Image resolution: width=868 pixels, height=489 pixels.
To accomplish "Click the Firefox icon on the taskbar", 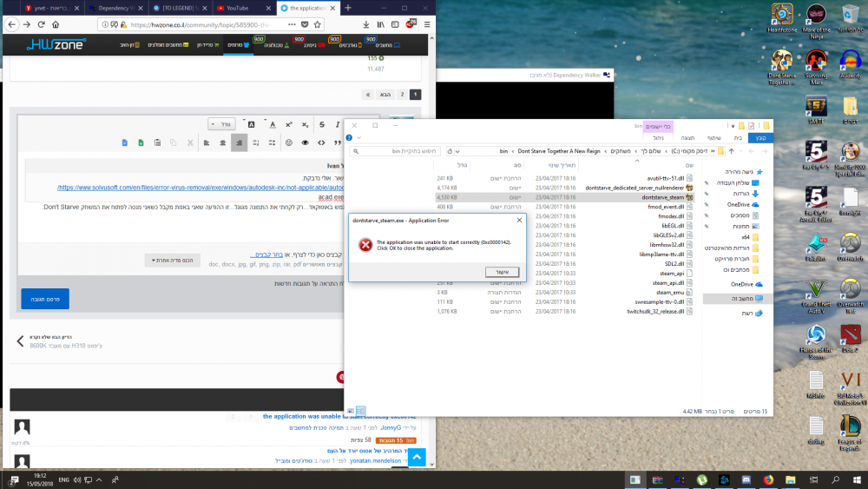I will click(768, 479).
